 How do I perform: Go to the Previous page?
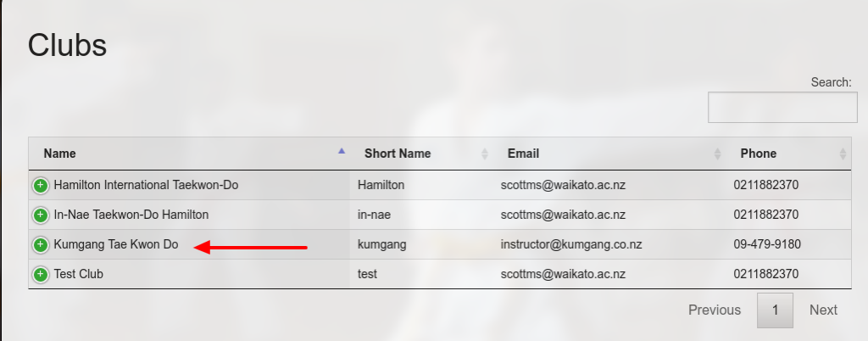click(715, 310)
